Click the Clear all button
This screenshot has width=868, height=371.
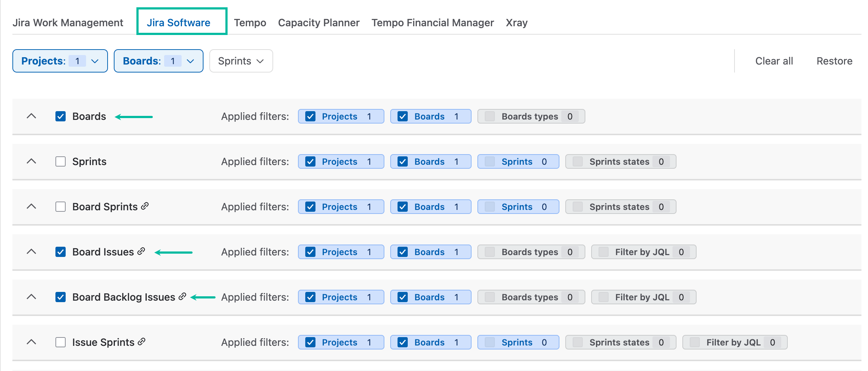click(x=774, y=61)
